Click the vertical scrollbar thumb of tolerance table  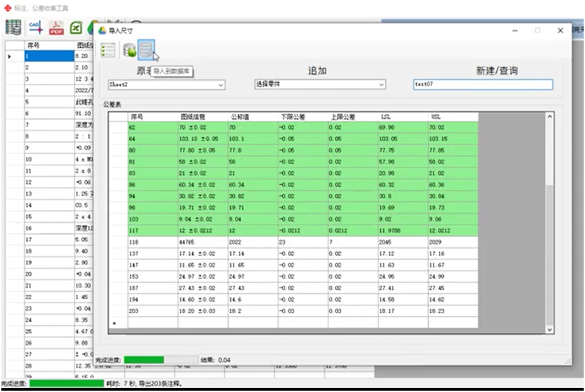pos(549,254)
